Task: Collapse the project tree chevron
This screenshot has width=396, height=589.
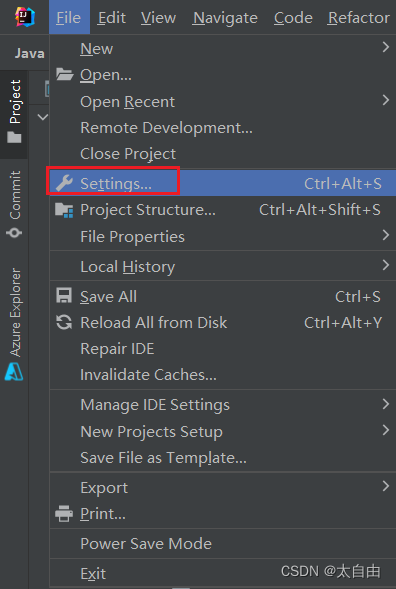Action: click(43, 117)
